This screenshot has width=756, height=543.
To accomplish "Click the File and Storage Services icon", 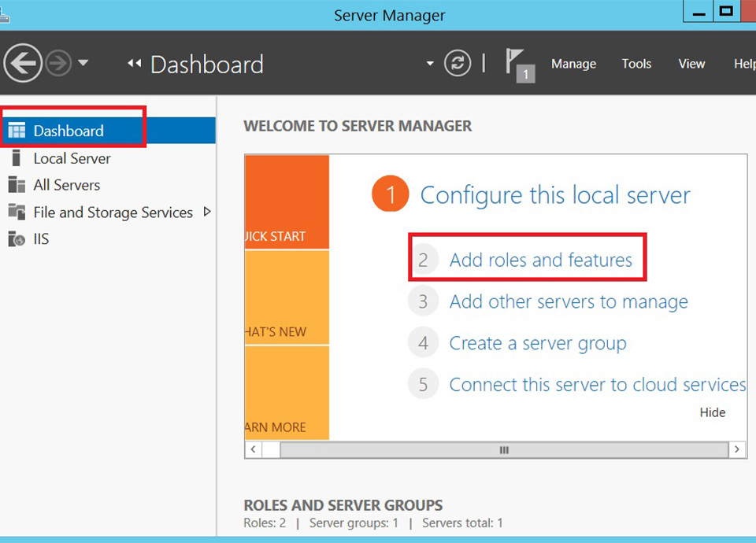I will click(17, 212).
